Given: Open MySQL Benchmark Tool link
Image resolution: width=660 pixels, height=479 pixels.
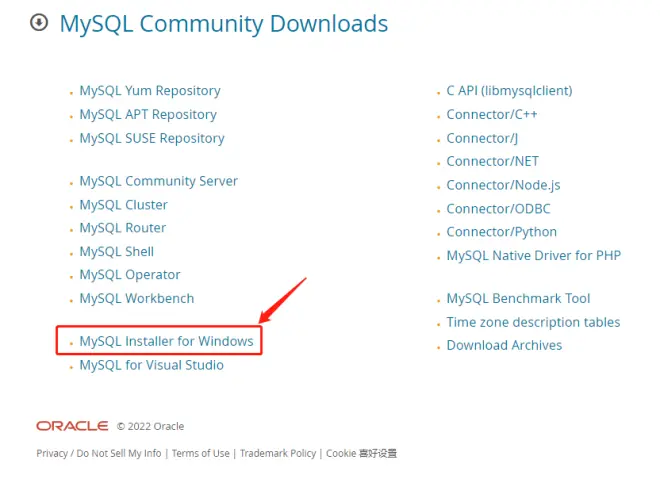Looking at the screenshot, I should point(519,298).
